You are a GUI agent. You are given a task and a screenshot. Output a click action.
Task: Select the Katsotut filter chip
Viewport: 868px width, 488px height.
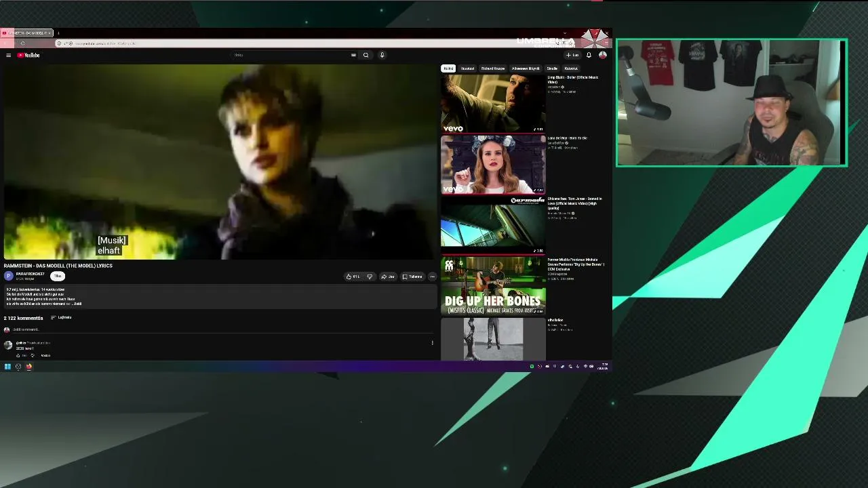pyautogui.click(x=571, y=68)
